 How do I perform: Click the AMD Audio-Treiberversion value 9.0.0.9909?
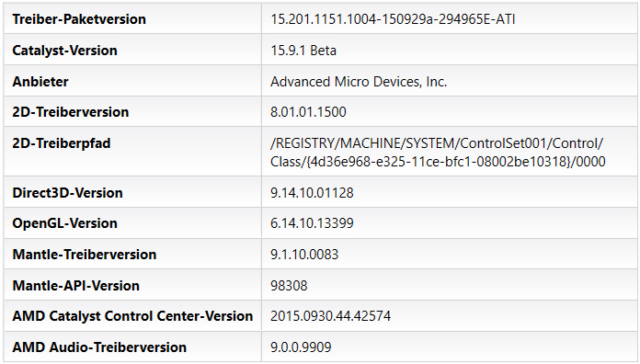coord(301,347)
